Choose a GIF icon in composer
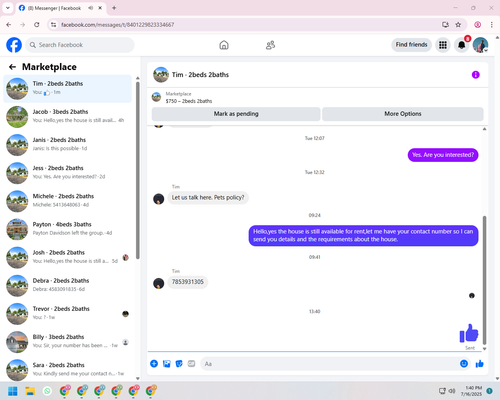 [191, 364]
